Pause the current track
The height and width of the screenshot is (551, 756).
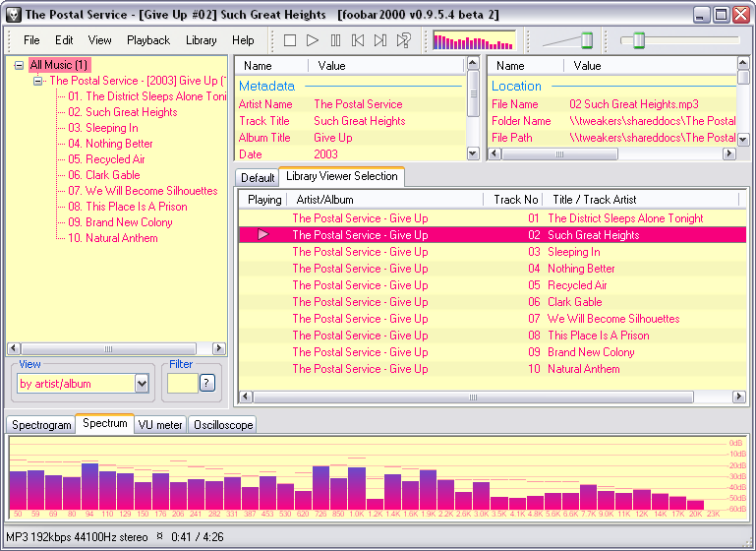tap(335, 40)
